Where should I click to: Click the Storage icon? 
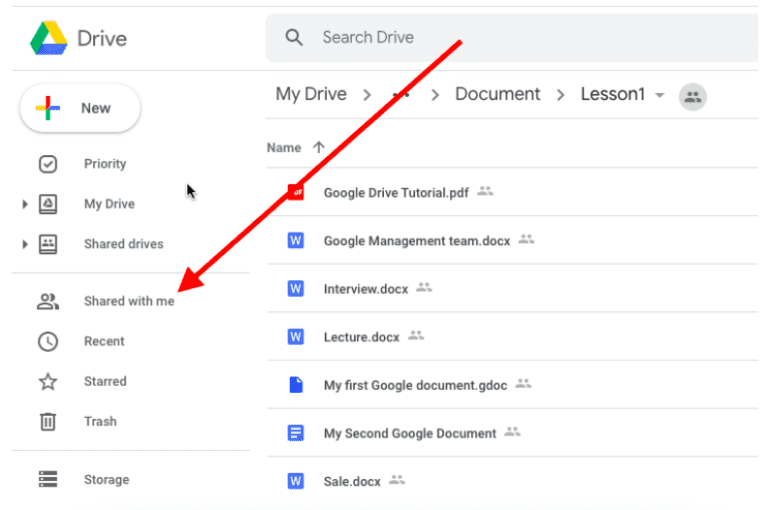[48, 479]
